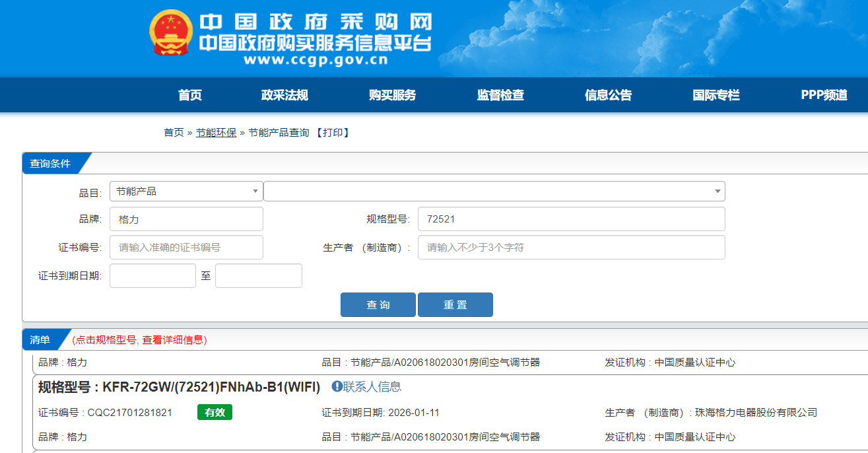Open PPP频道 navigation item

[824, 95]
